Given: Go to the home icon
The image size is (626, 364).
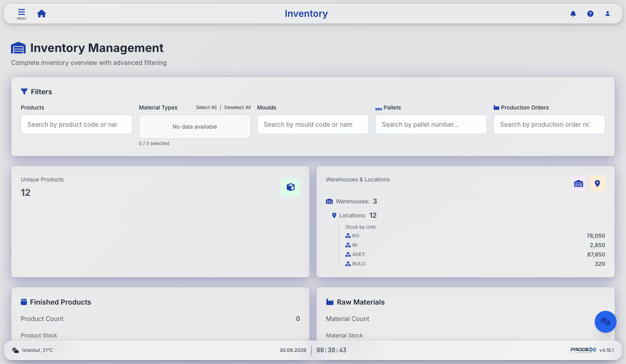Looking at the screenshot, I should [x=41, y=14].
